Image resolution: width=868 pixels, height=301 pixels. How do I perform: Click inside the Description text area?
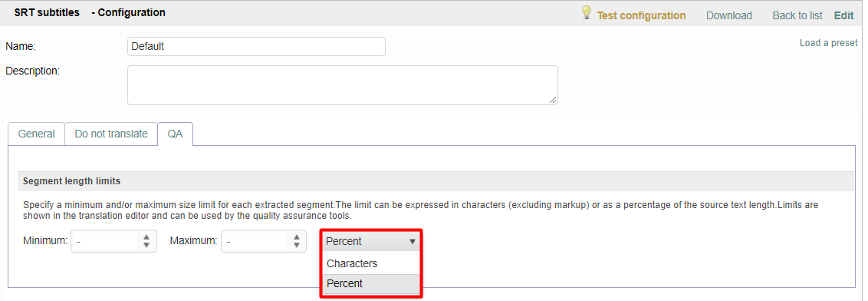click(343, 85)
